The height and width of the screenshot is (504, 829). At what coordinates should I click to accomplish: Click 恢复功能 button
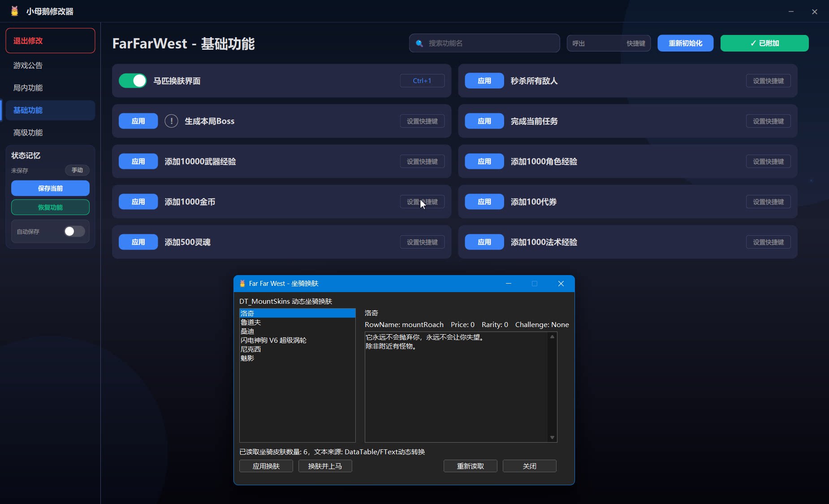point(50,207)
